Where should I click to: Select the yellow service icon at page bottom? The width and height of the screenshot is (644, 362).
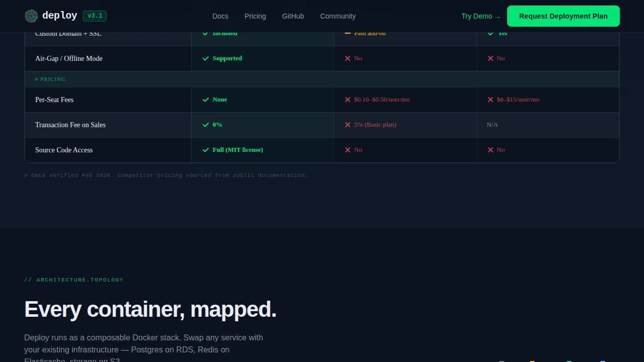click(532, 361)
